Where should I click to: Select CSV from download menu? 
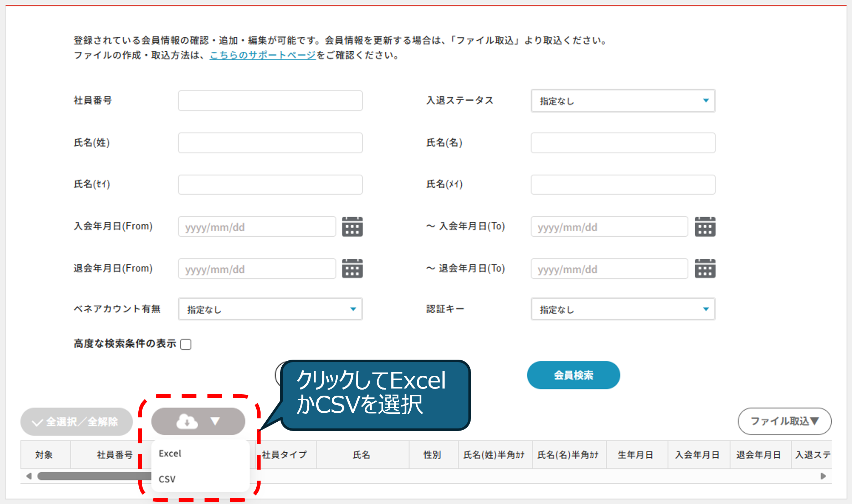click(167, 479)
